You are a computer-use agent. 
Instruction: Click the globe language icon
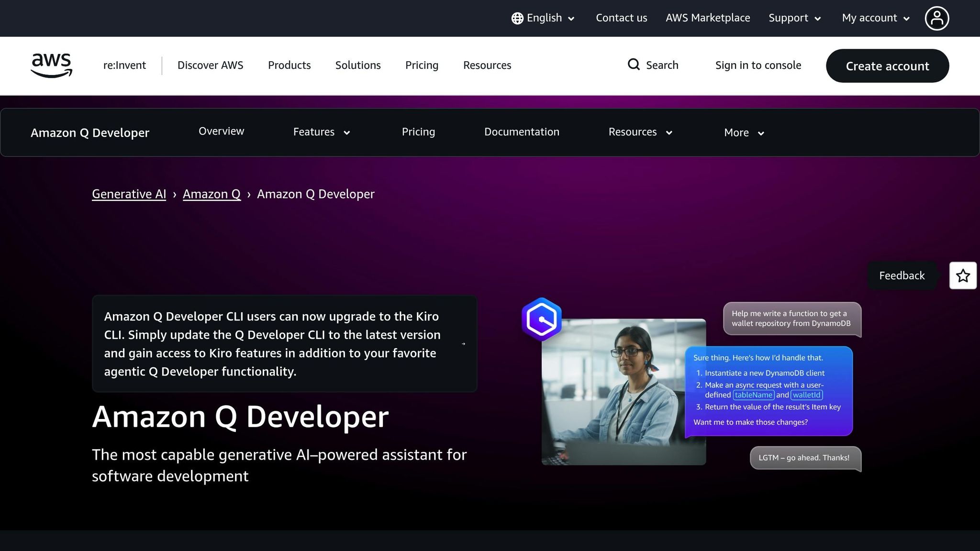click(517, 18)
